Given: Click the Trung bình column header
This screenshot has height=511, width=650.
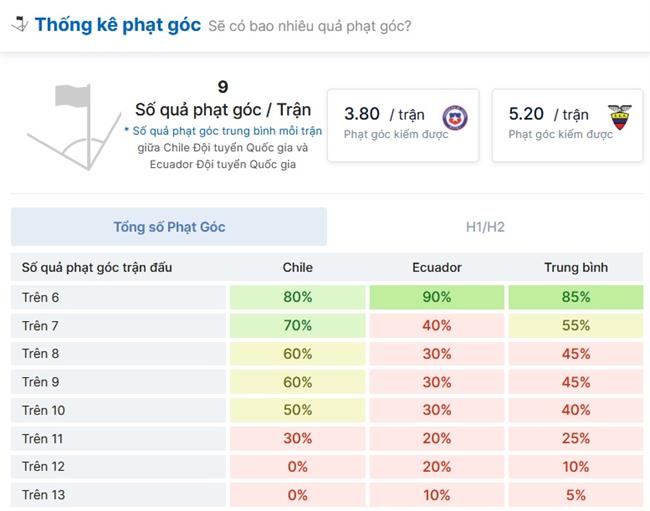Looking at the screenshot, I should coord(576,268).
